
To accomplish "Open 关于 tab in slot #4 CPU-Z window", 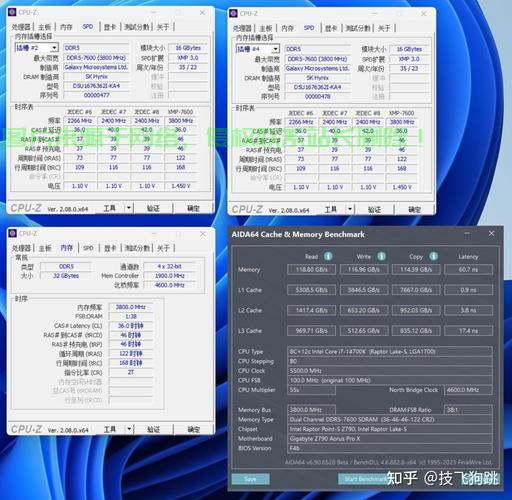I will 384,28.
